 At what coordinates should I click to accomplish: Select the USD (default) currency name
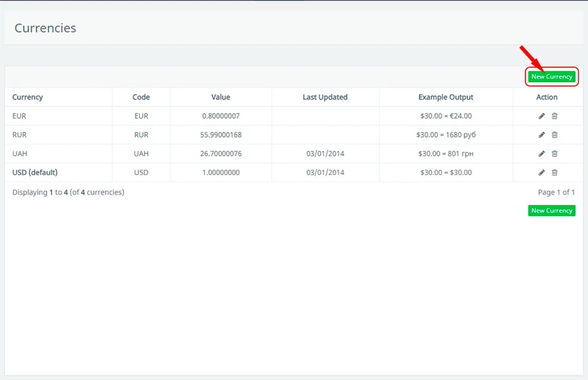tap(35, 173)
